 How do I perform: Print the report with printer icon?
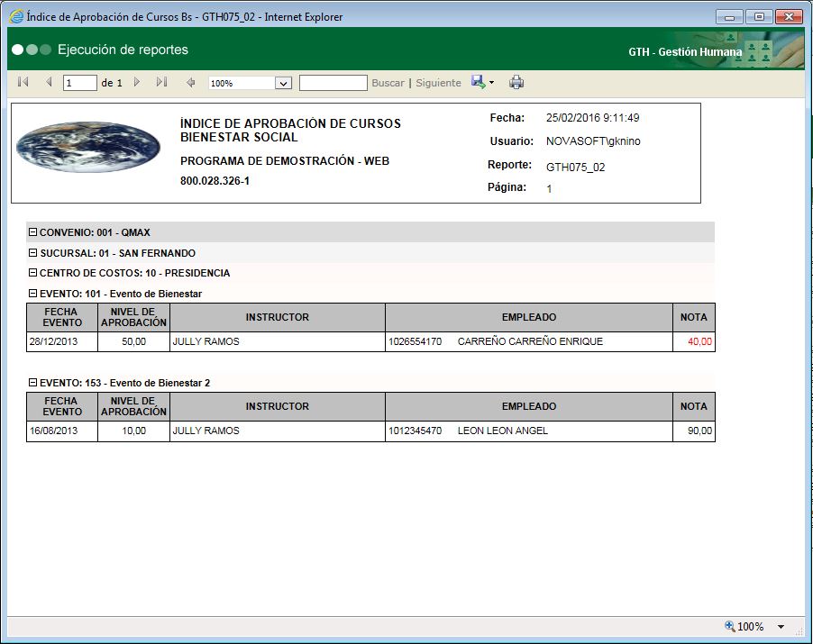[516, 82]
